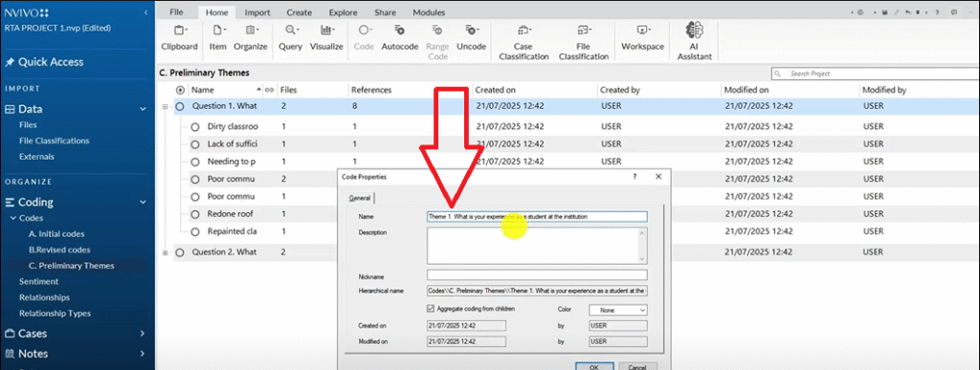
Task: Open Files under Data
Action: [28, 125]
